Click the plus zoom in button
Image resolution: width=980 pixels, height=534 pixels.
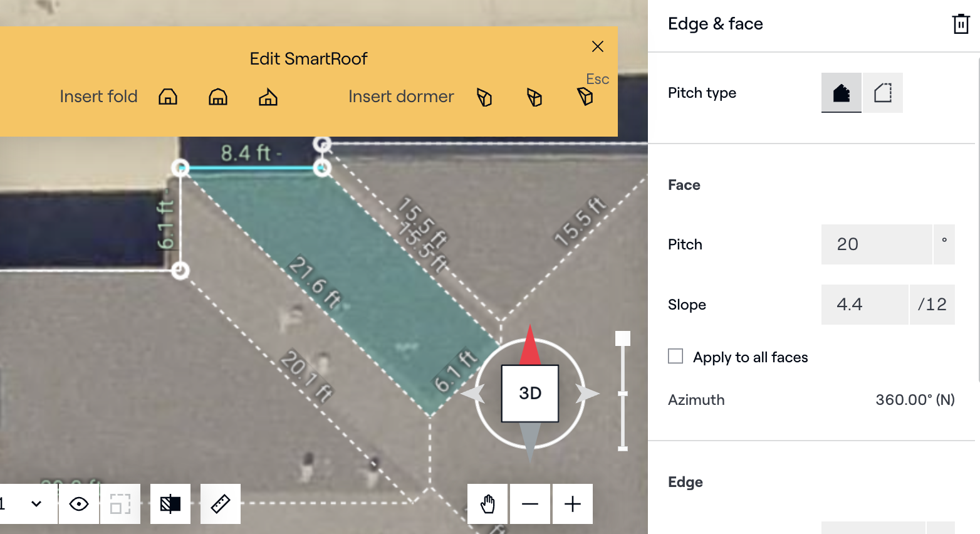click(x=573, y=504)
